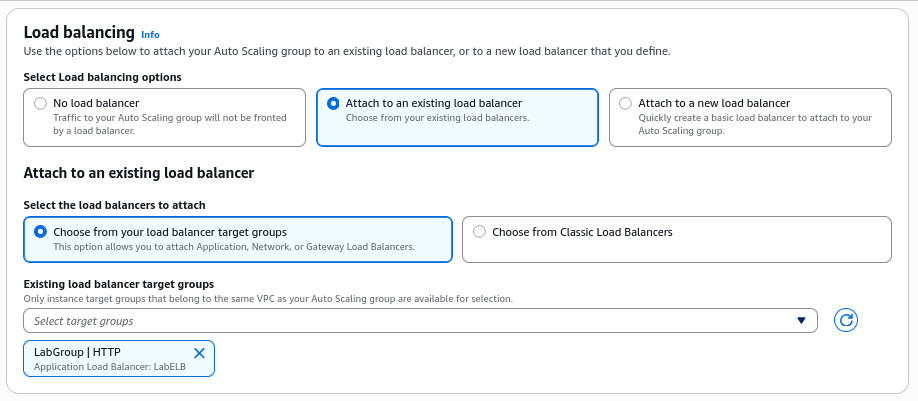Choose the Attach to a new load balancer radio
Screen dimensions: 918x401
[x=626, y=103]
